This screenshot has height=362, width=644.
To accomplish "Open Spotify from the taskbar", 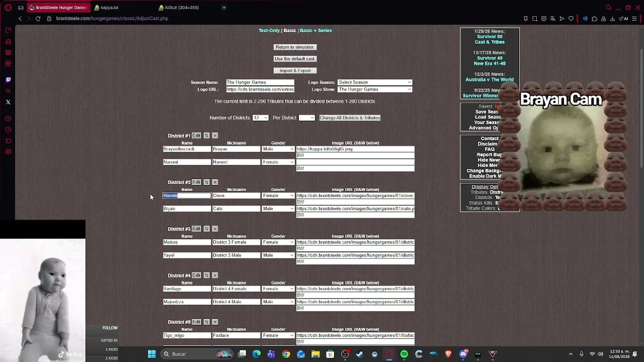I will point(404,354).
